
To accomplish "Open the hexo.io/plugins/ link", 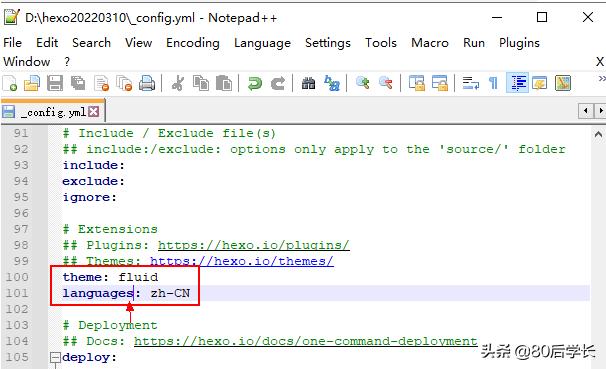I will (x=254, y=245).
